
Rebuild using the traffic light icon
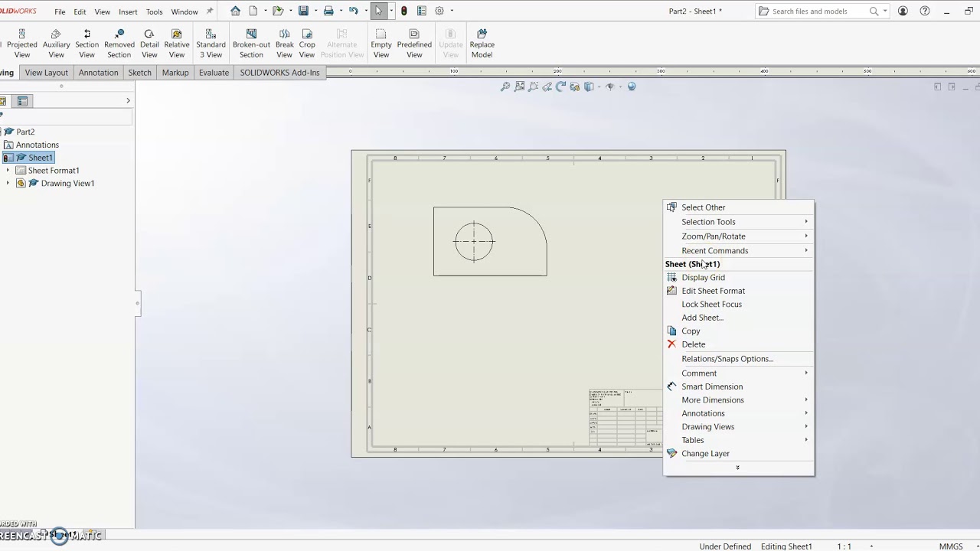403,11
